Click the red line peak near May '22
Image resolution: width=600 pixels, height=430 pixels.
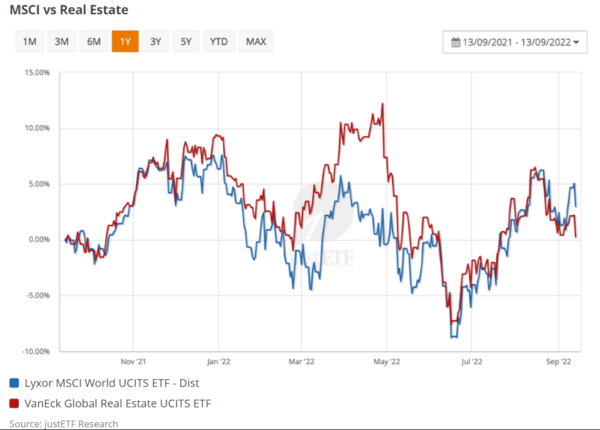382,104
